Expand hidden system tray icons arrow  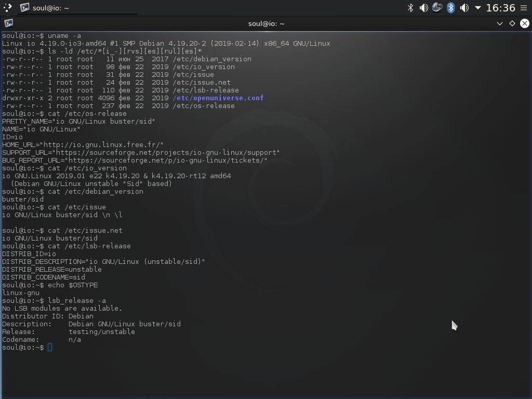pyautogui.click(x=478, y=7)
